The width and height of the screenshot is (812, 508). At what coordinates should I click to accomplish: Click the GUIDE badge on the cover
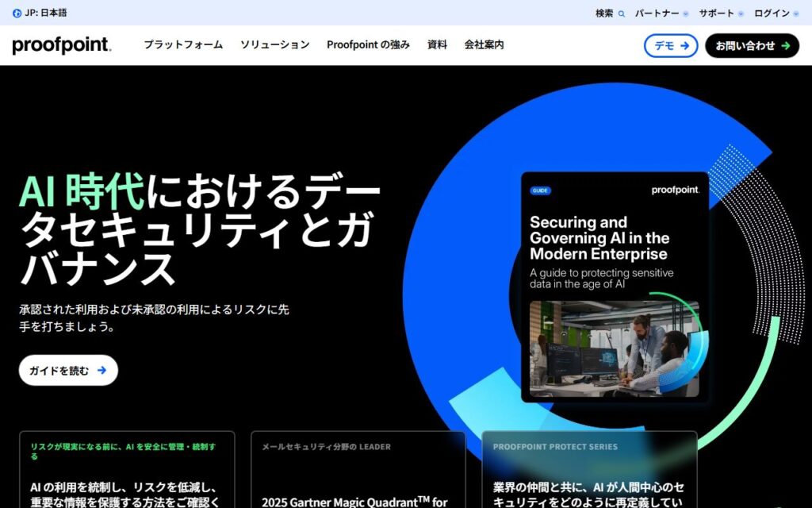(x=540, y=190)
